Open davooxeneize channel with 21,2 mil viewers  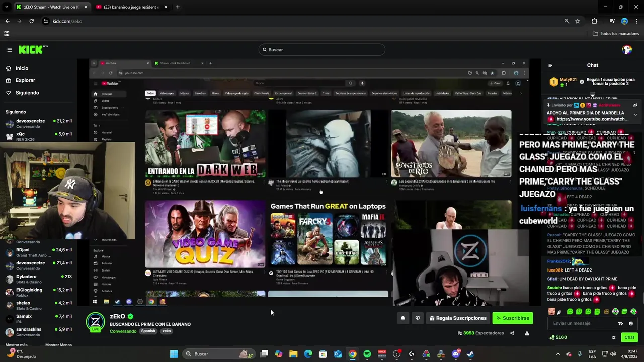tap(38, 123)
